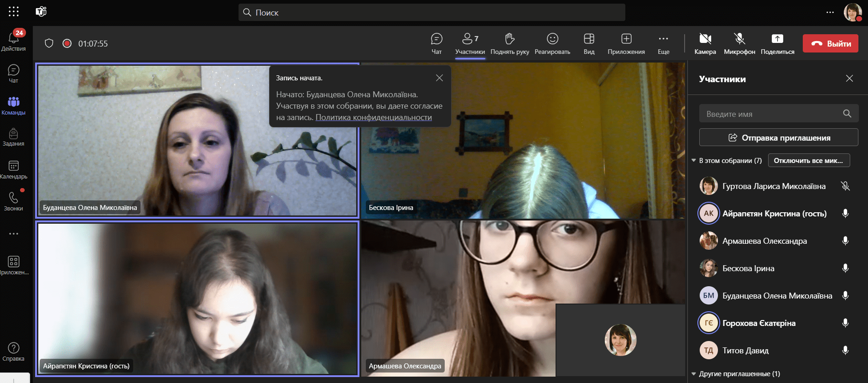
Task: Select participant Бескова Ірина in list
Action: (x=748, y=268)
